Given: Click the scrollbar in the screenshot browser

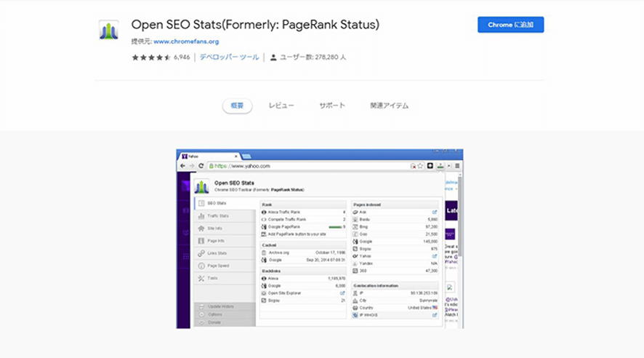Looking at the screenshot, I should pos(460,218).
